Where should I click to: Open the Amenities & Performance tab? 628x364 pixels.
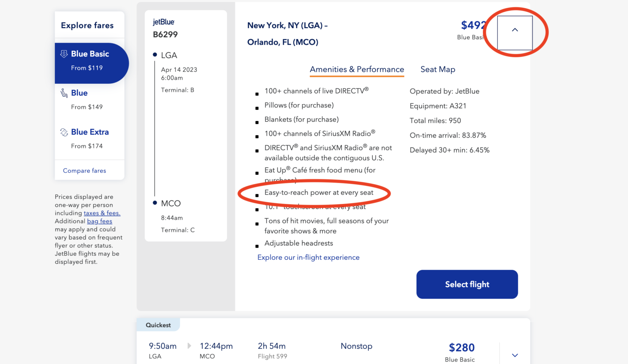coord(357,69)
